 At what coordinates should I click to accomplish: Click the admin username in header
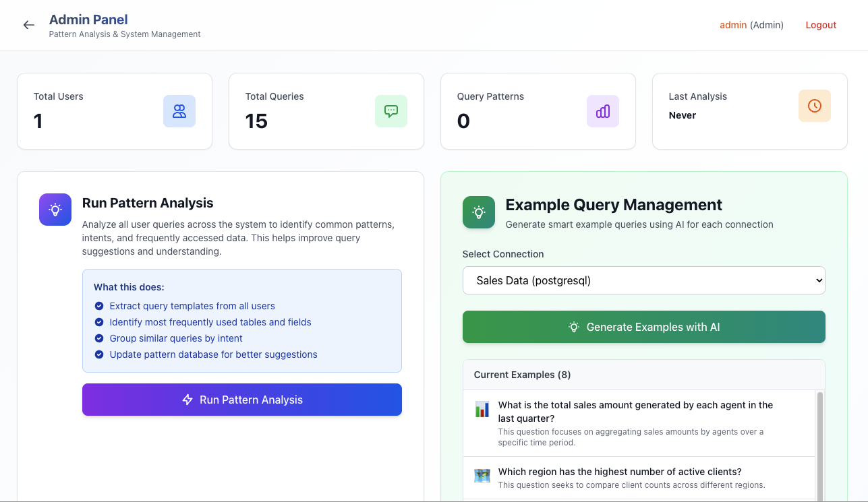click(733, 25)
